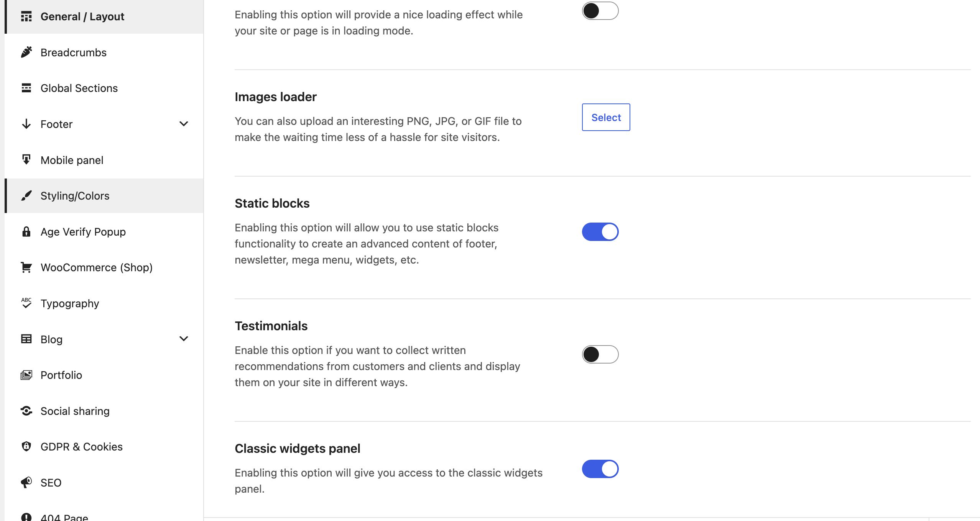The height and width of the screenshot is (521, 980).
Task: Click the Breadcrumbs carrot icon
Action: [x=26, y=52]
